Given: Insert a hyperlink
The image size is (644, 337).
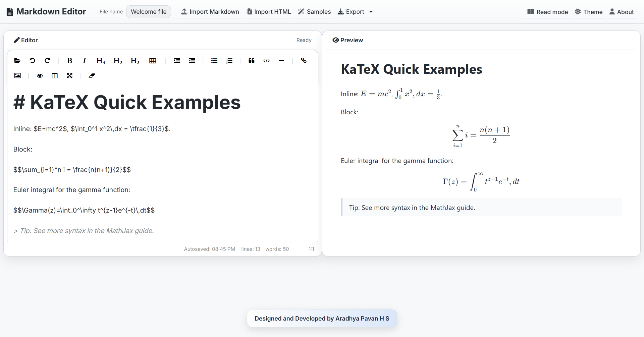Looking at the screenshot, I should click(x=304, y=61).
